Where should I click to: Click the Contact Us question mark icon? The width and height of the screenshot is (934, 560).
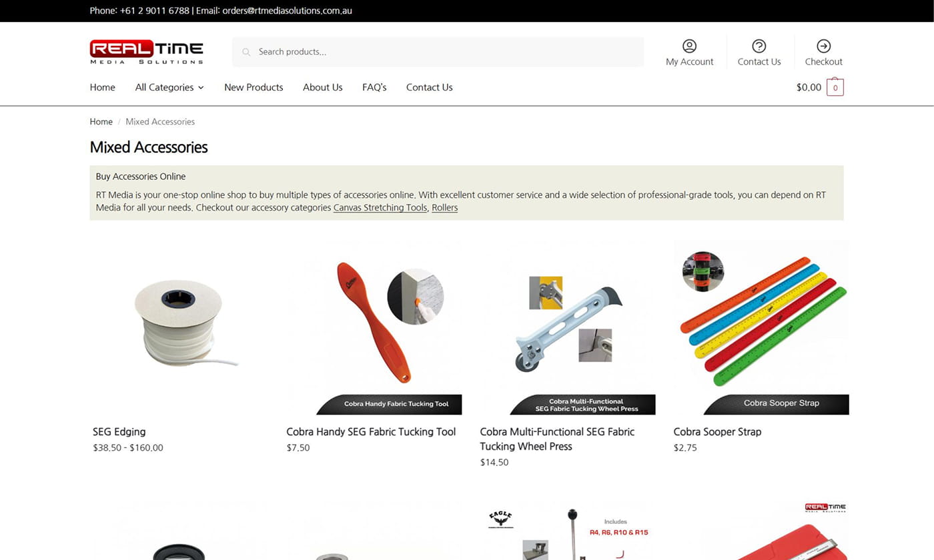click(x=759, y=45)
